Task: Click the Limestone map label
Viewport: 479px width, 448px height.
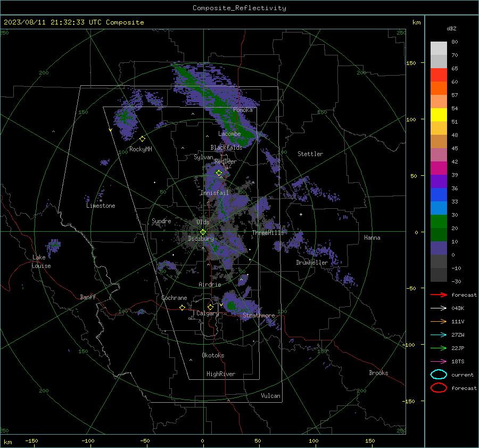Action: (x=101, y=206)
